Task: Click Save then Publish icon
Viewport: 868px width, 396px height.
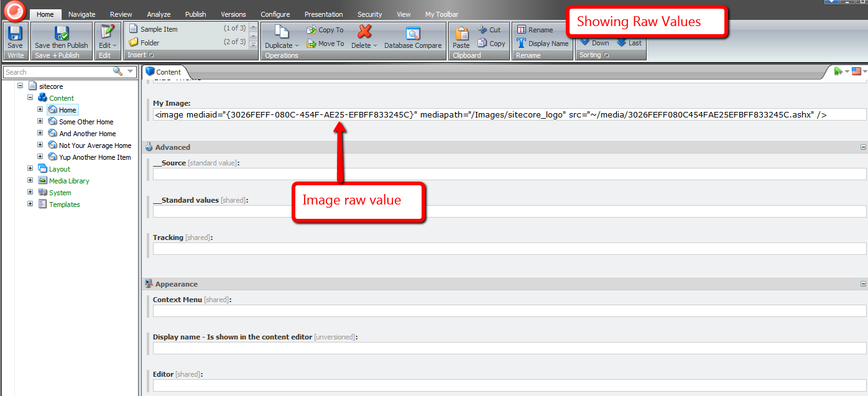Action: point(62,33)
